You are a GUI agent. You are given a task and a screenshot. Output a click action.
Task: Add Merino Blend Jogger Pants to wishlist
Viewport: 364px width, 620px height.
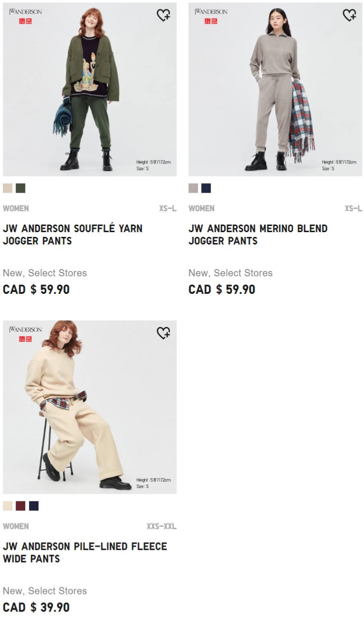point(349,15)
